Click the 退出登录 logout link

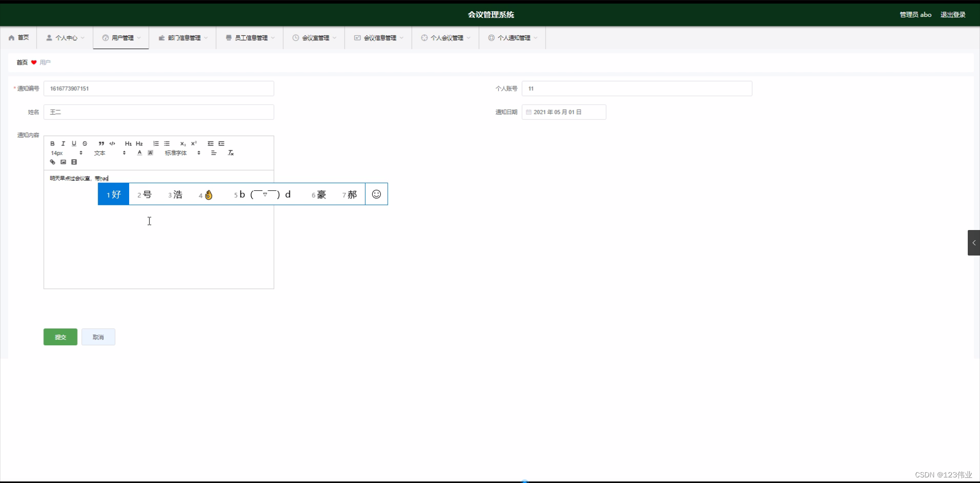tap(952, 14)
